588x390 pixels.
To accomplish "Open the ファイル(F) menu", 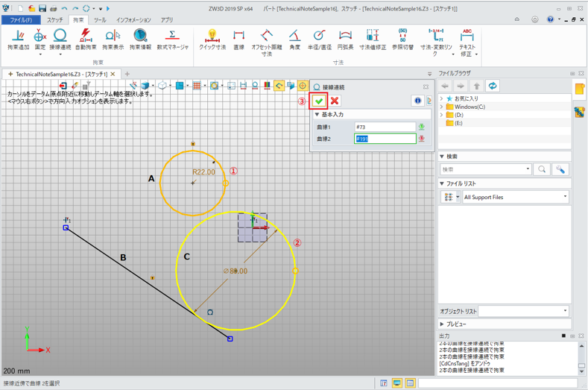I will pos(21,20).
